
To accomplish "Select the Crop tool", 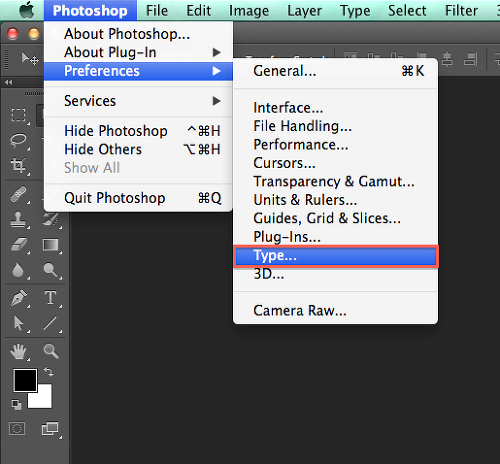I will tap(18, 165).
